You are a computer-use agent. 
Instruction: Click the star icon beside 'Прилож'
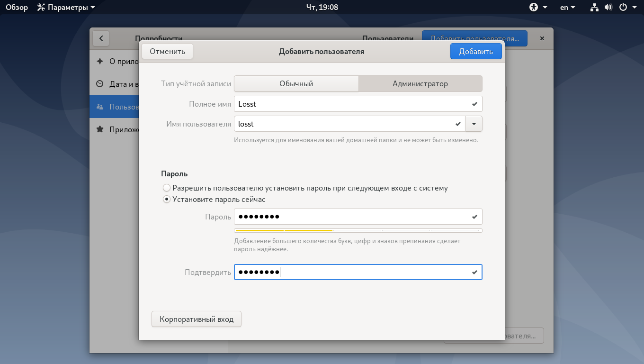(100, 129)
